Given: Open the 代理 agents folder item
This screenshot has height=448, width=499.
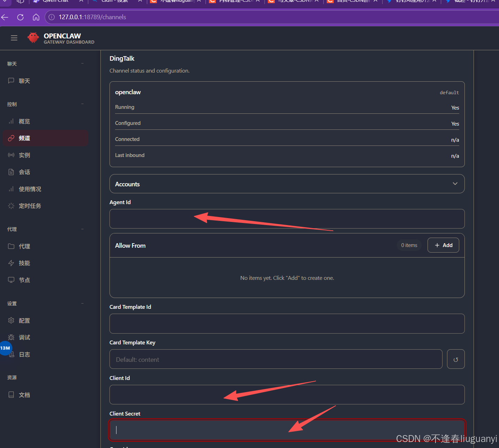Looking at the screenshot, I should (x=45, y=246).
